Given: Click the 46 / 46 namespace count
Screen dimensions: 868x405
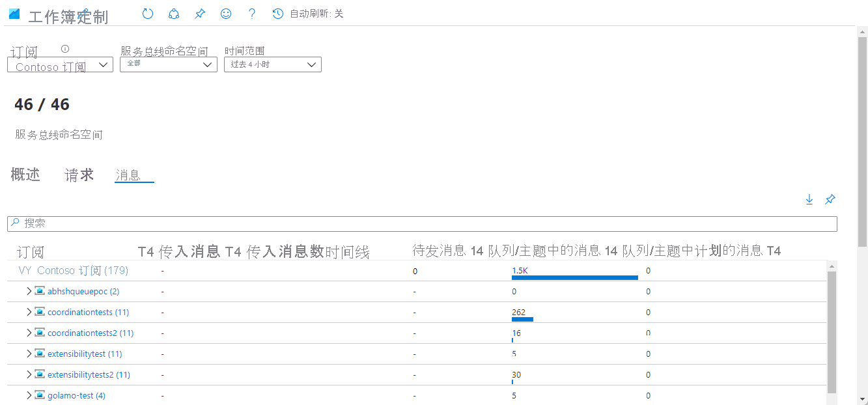Looking at the screenshot, I should point(42,105).
